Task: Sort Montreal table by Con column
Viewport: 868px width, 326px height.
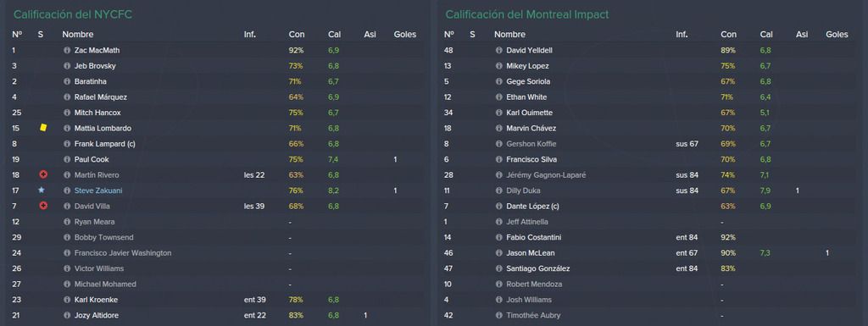Action: 728,34
